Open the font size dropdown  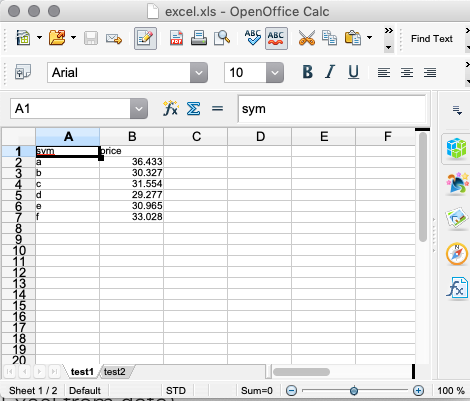click(x=275, y=72)
